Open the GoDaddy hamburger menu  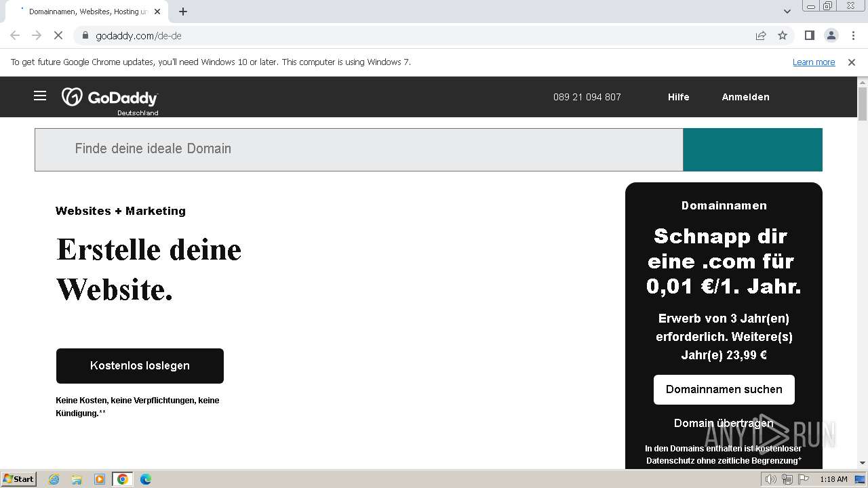pyautogui.click(x=40, y=96)
